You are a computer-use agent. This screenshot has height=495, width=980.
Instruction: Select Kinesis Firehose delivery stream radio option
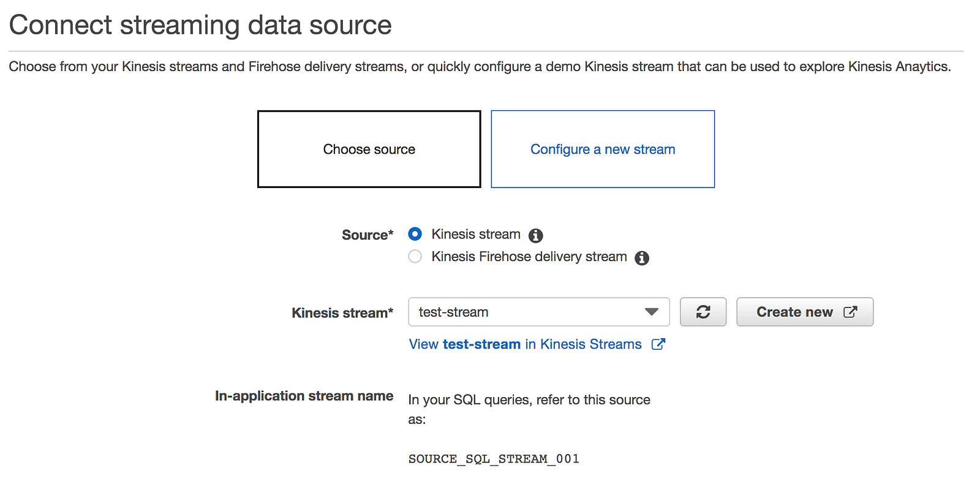coord(415,257)
